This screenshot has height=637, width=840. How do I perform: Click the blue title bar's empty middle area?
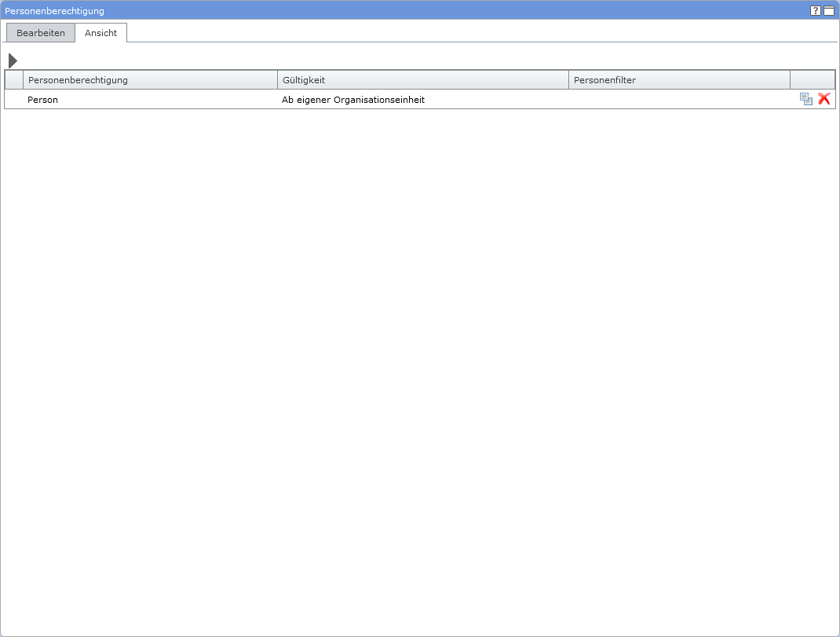pyautogui.click(x=455, y=11)
